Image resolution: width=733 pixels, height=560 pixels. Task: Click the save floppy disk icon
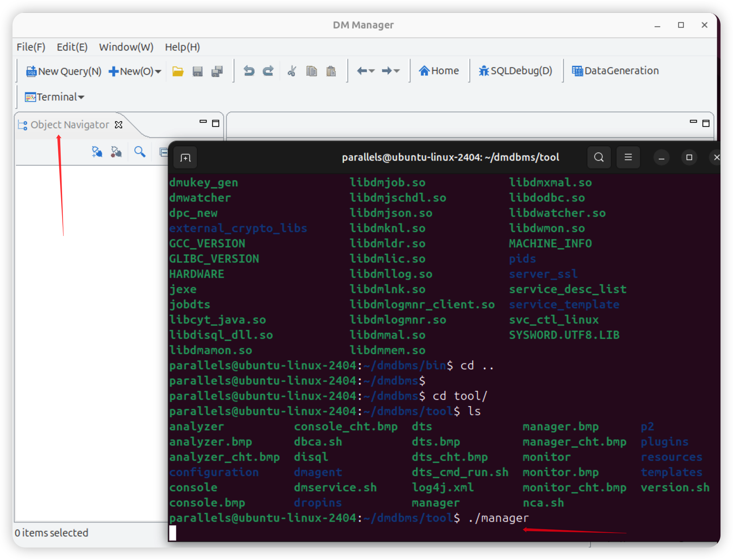pos(198,71)
